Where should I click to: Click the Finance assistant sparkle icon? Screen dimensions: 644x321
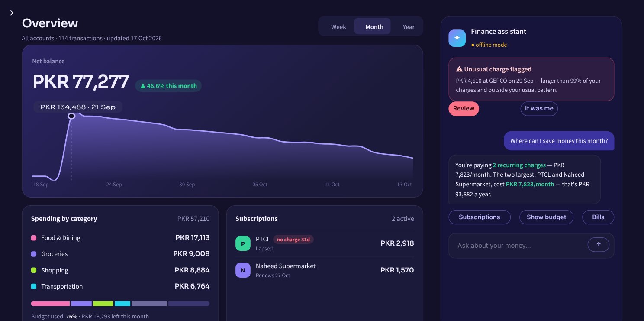[x=457, y=38]
